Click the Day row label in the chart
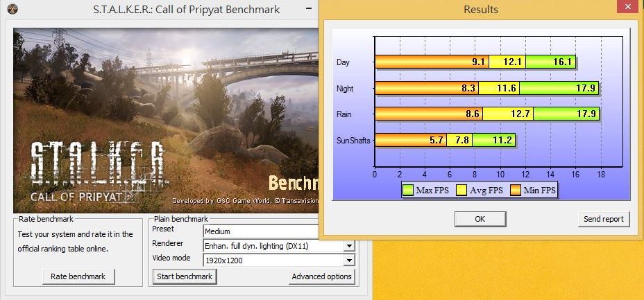Viewport: 644px width, 300px height. [x=343, y=62]
